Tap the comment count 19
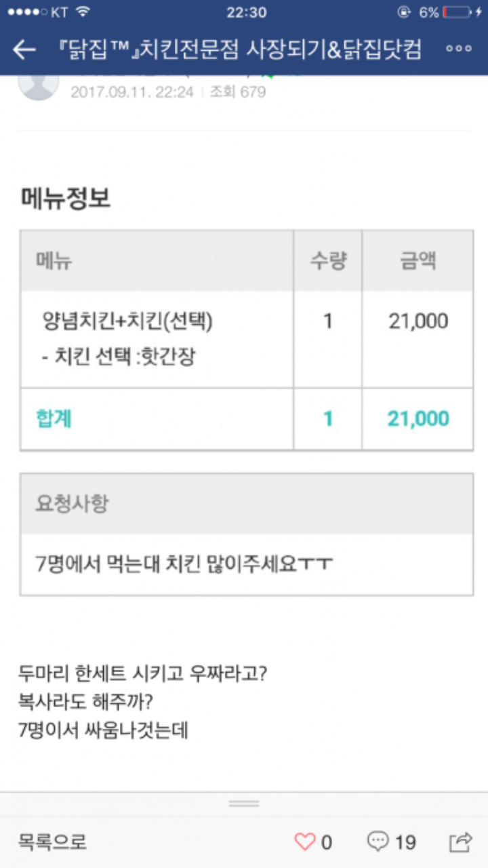This screenshot has height=868, width=488. tap(405, 842)
